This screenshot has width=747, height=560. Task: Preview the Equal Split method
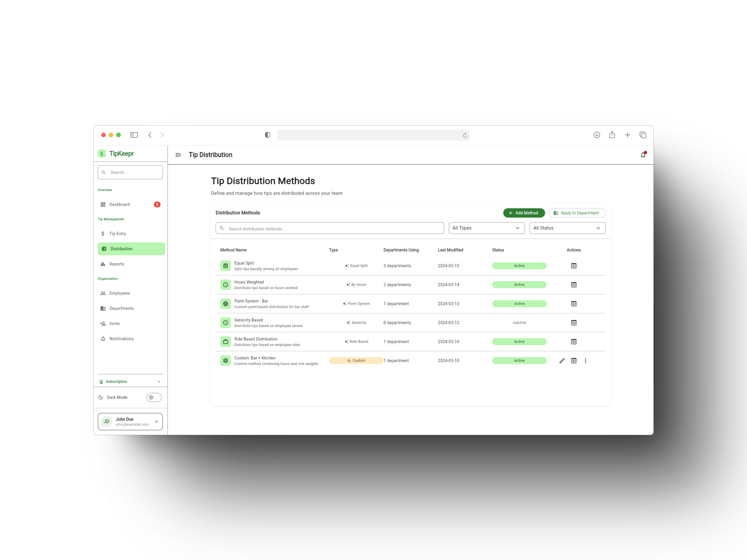(x=573, y=266)
